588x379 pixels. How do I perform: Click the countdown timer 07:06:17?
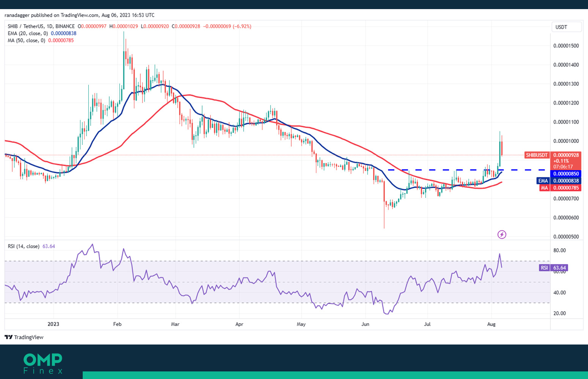coord(563,167)
